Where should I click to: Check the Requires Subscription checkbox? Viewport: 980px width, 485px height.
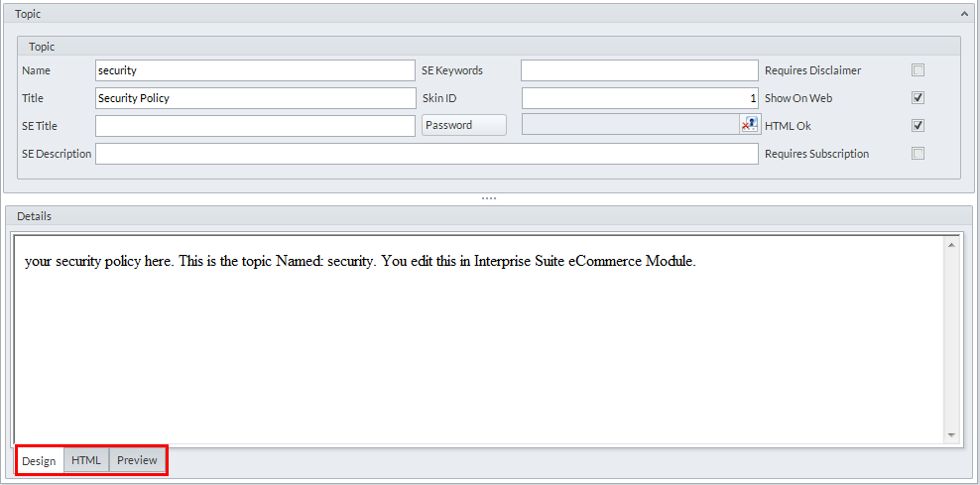[918, 154]
